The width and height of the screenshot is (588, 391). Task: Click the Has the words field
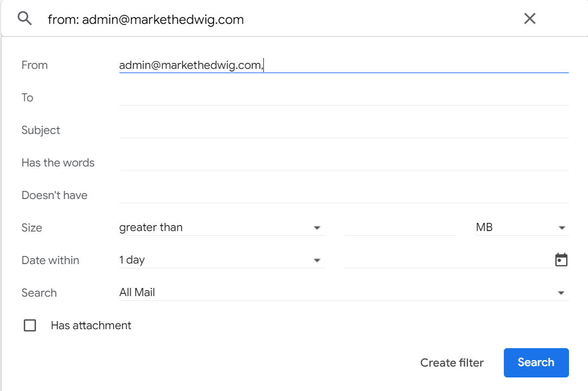343,163
